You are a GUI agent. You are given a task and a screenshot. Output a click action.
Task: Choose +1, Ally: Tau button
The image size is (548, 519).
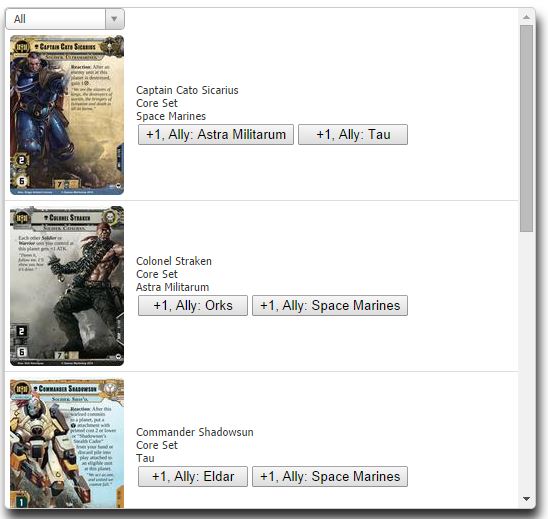click(x=353, y=135)
